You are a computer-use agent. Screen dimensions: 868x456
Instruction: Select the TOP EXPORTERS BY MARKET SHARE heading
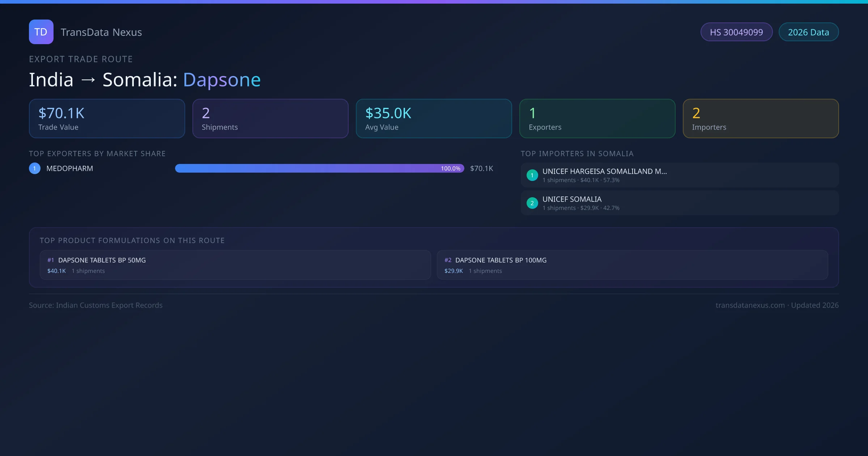point(97,153)
